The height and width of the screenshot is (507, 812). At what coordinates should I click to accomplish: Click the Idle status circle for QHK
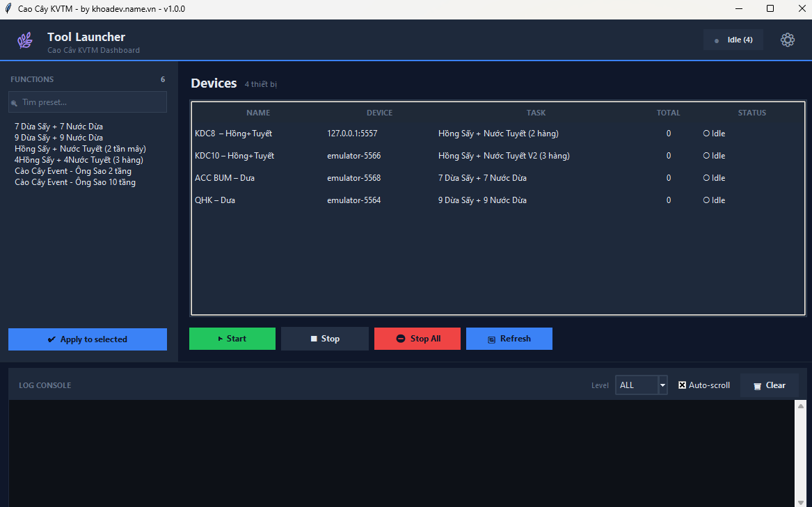(x=706, y=200)
